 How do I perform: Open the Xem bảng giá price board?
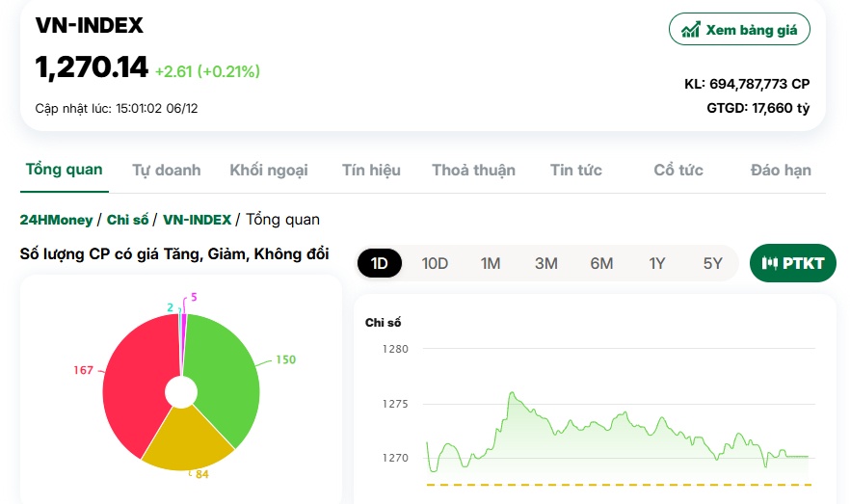[739, 29]
